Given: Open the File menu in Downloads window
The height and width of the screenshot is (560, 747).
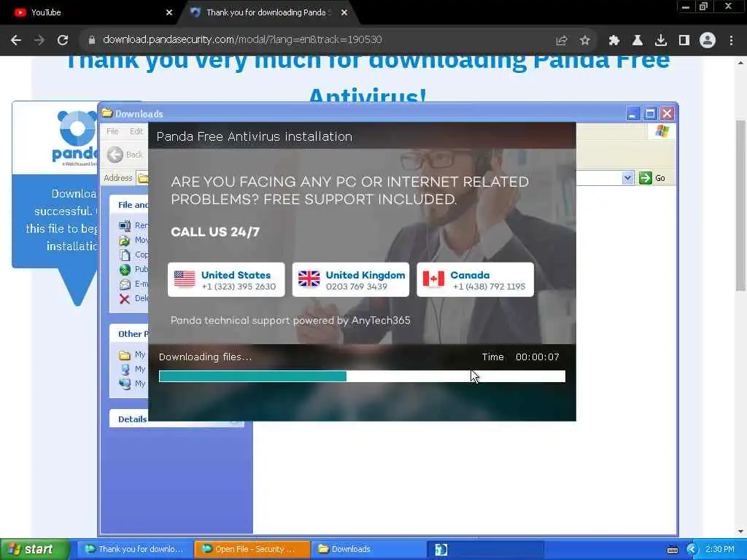Looking at the screenshot, I should (112, 131).
